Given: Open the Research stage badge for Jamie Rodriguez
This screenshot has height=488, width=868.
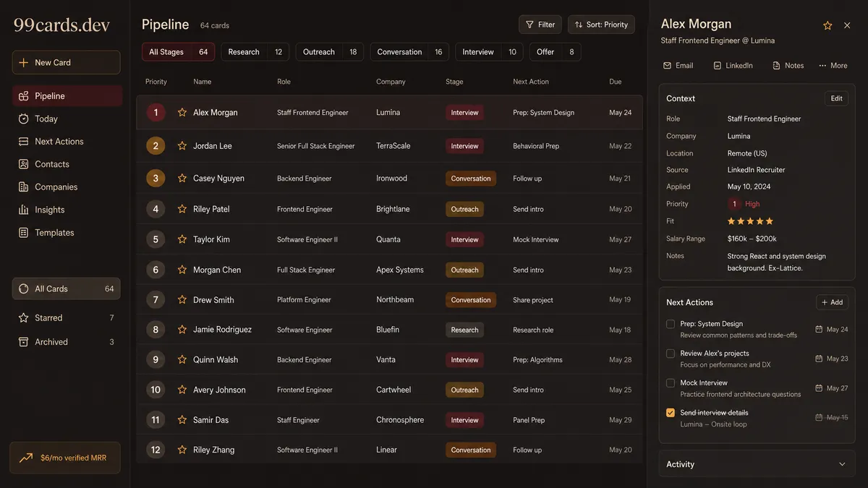Looking at the screenshot, I should [x=464, y=330].
